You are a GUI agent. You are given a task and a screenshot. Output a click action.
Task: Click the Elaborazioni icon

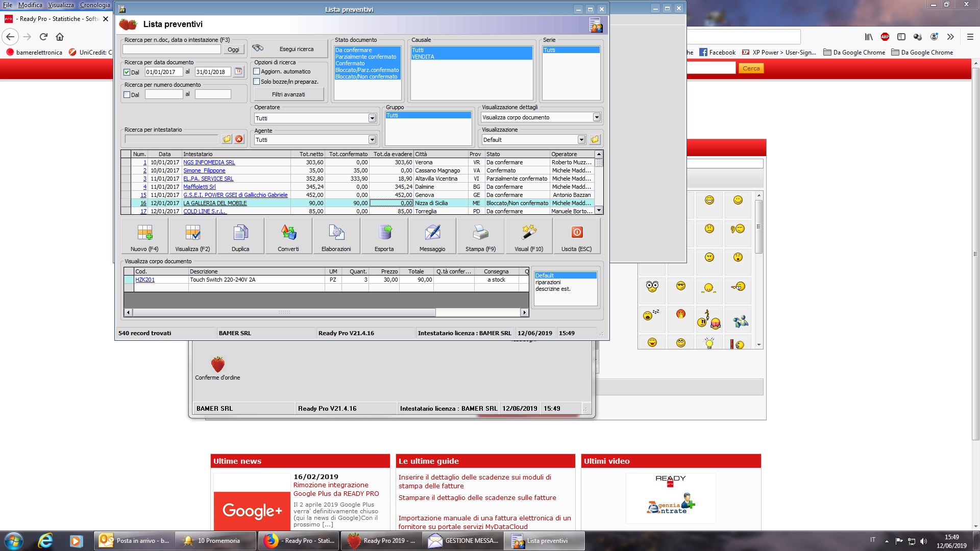point(336,233)
